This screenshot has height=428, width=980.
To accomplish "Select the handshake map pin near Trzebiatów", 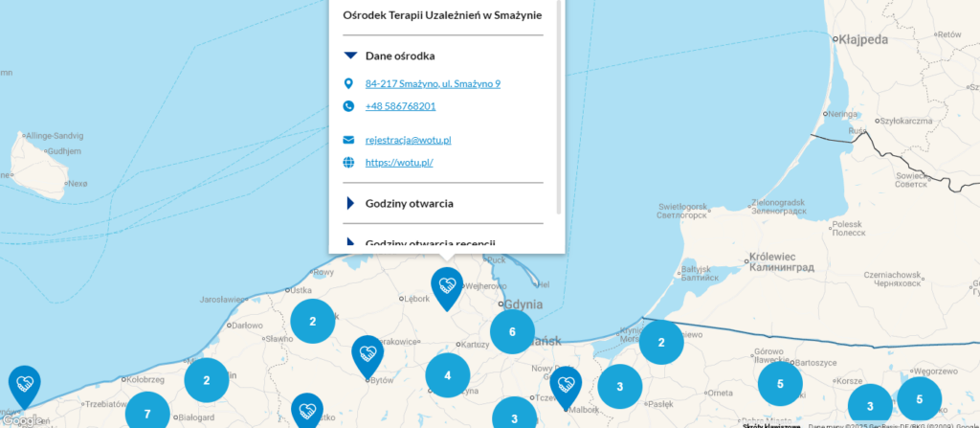I will [x=24, y=385].
